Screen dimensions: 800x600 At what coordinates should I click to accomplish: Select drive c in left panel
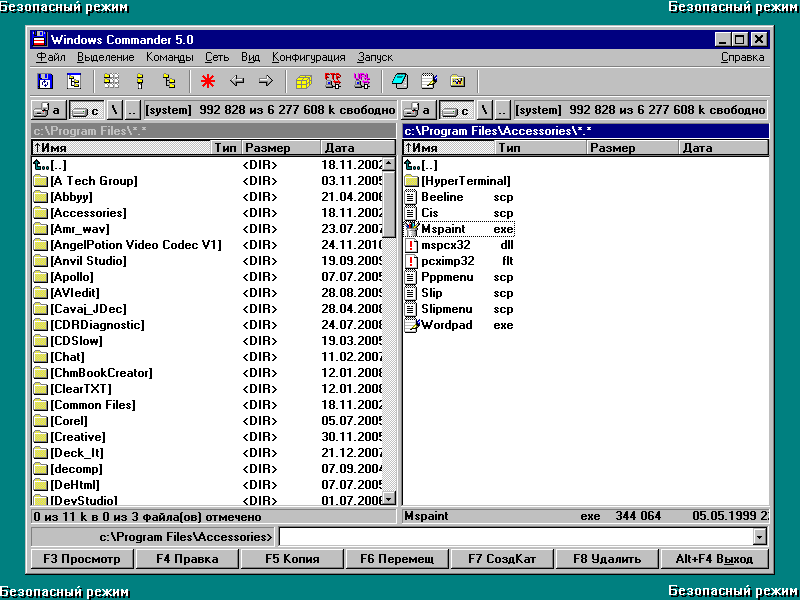coord(86,110)
